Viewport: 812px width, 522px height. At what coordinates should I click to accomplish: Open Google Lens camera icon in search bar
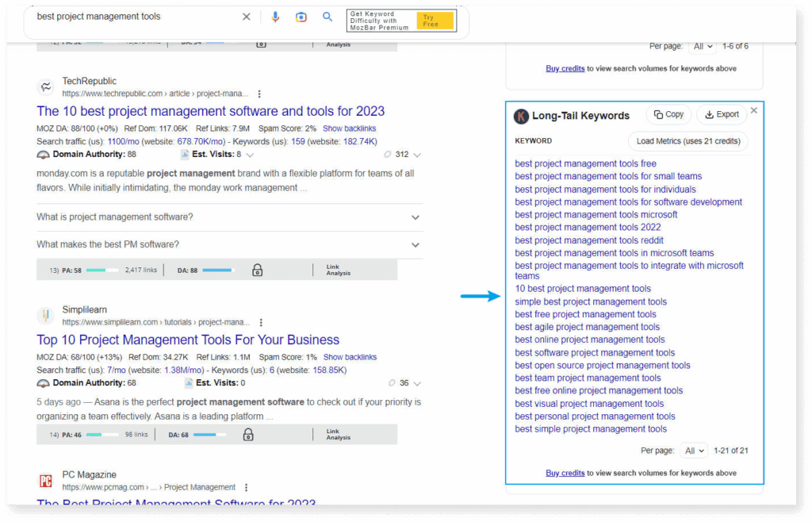pyautogui.click(x=301, y=16)
